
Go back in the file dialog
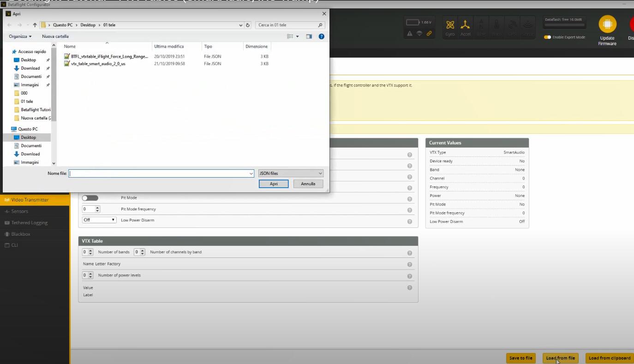click(10, 25)
